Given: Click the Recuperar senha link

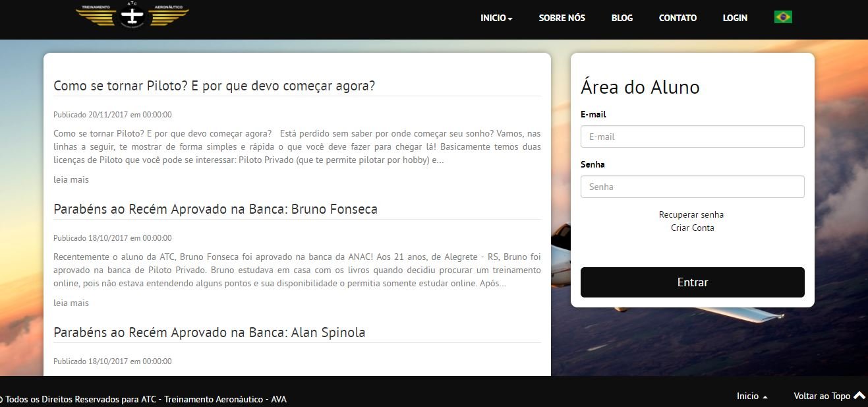Looking at the screenshot, I should point(691,214).
